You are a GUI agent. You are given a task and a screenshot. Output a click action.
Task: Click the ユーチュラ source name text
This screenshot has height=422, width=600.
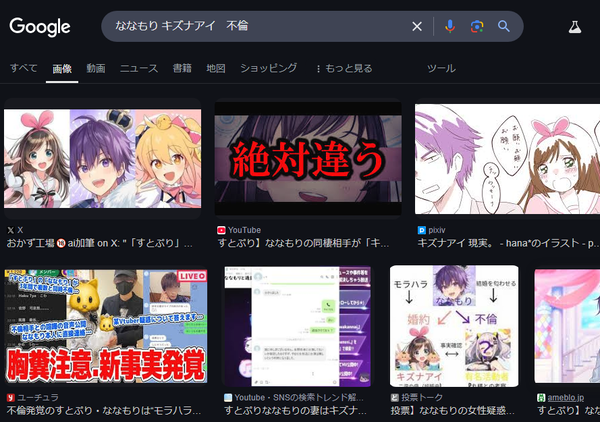click(x=38, y=398)
